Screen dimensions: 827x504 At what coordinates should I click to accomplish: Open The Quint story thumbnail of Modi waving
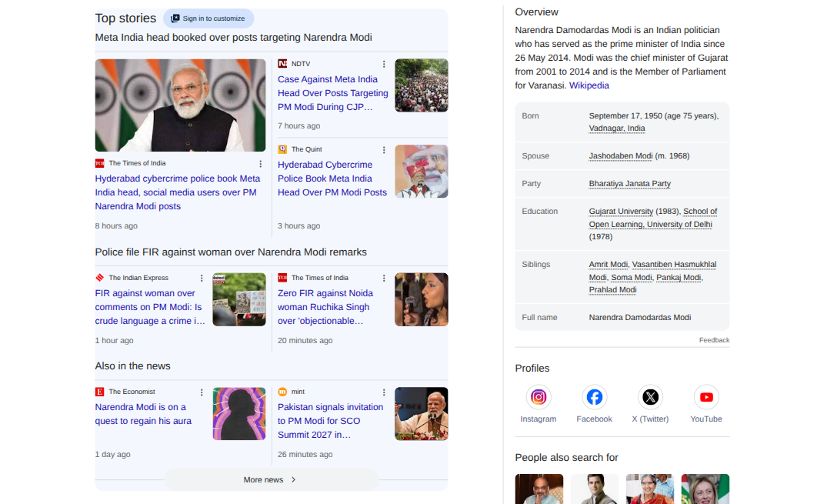pos(422,172)
